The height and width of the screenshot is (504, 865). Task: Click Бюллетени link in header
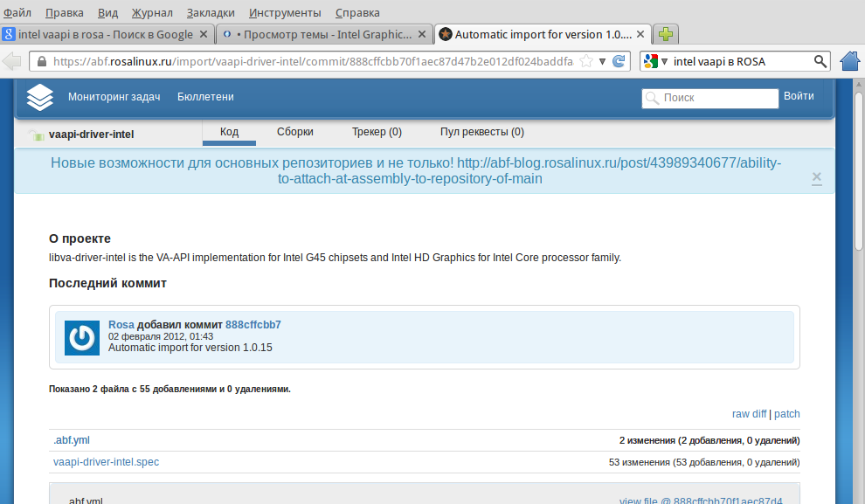click(206, 97)
